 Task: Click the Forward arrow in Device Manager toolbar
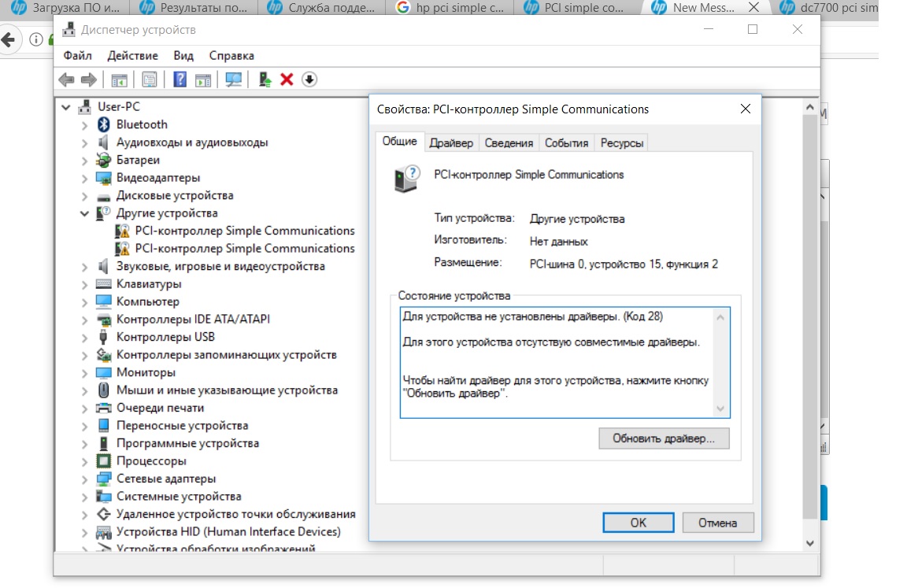[x=88, y=80]
